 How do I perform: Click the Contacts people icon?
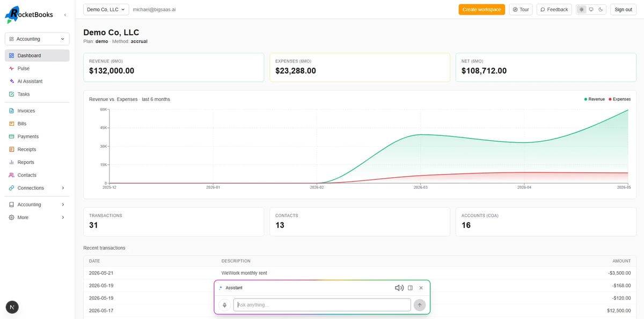12,175
